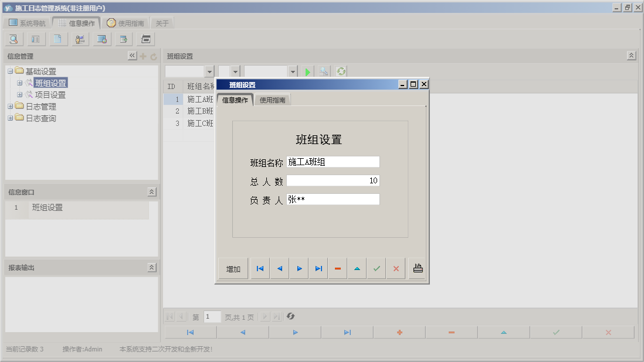The image size is (644, 362).
Task: Click the 班组名称 input field
Action: [333, 162]
